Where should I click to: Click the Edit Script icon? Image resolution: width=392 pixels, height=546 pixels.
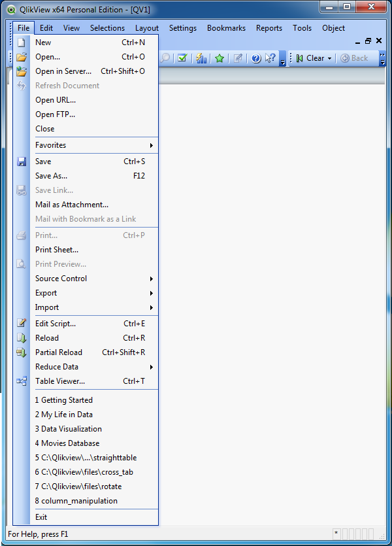point(22,324)
